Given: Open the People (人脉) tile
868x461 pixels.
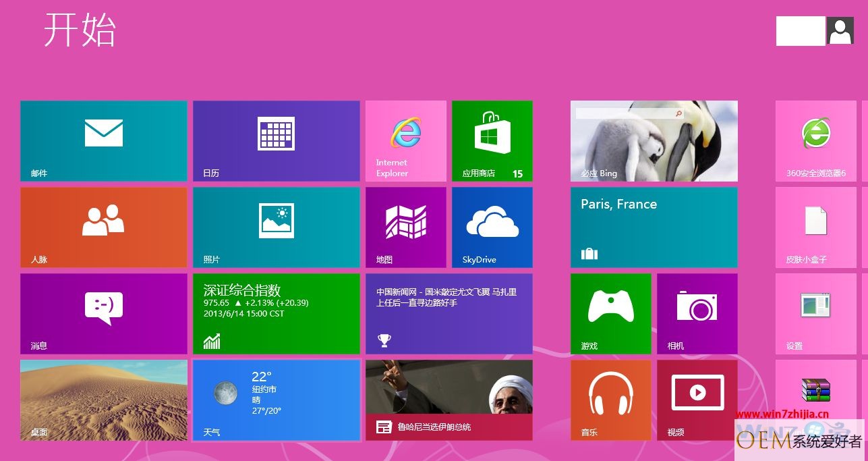Looking at the screenshot, I should [104, 227].
